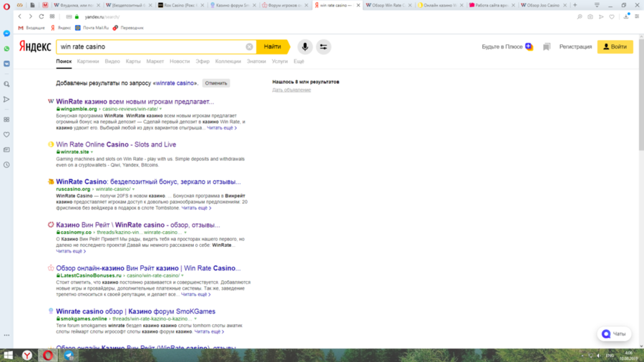
Task: Click the Дать объявление link
Action: 291,90
